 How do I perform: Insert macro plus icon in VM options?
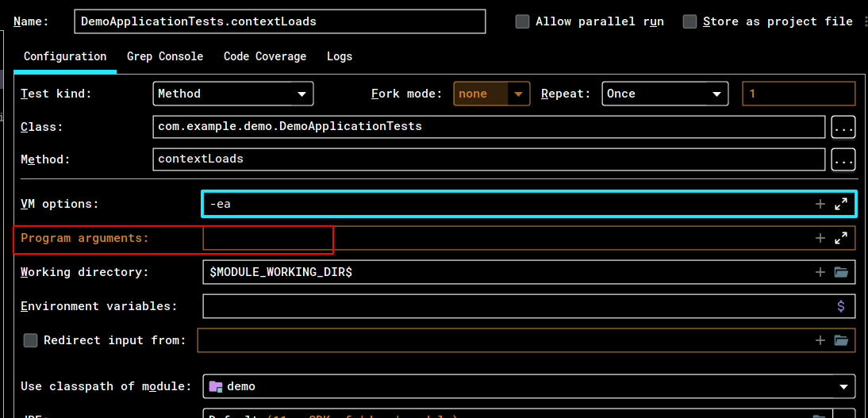pyautogui.click(x=820, y=205)
